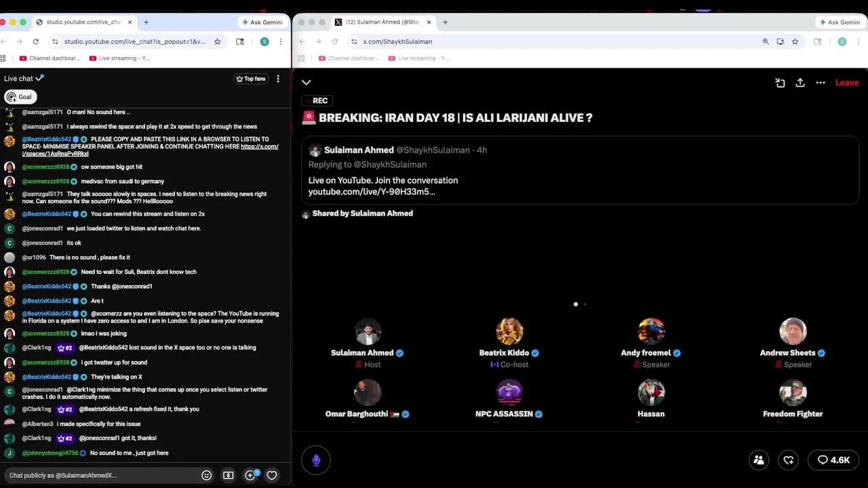
Task: Select NPC ASSASSIN's avatar
Action: pyautogui.click(x=509, y=393)
